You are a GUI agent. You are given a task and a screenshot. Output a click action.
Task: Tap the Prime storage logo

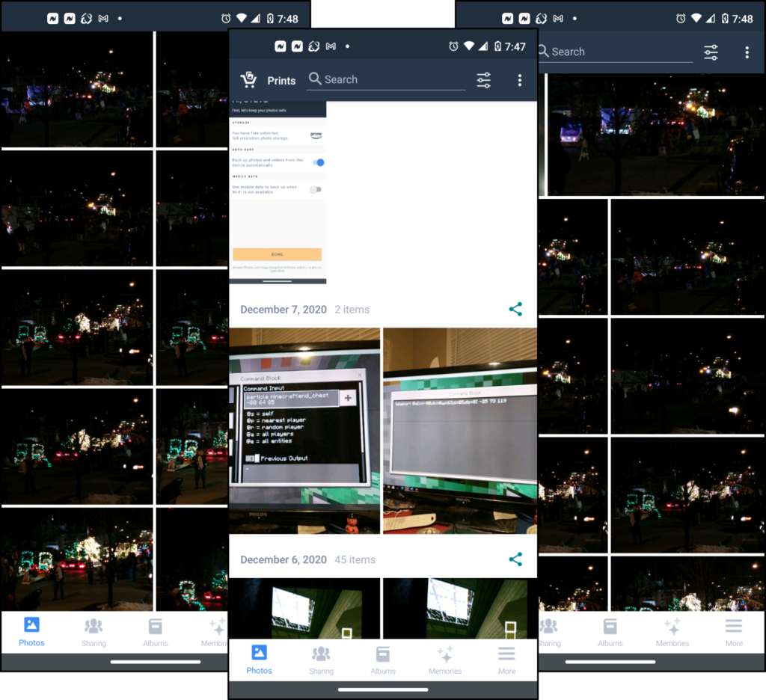316,135
